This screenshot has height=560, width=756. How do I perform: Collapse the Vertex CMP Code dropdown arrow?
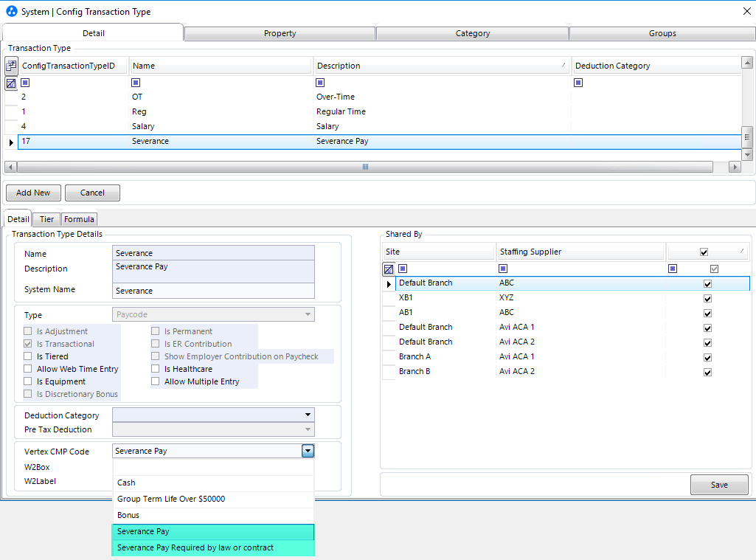(308, 451)
